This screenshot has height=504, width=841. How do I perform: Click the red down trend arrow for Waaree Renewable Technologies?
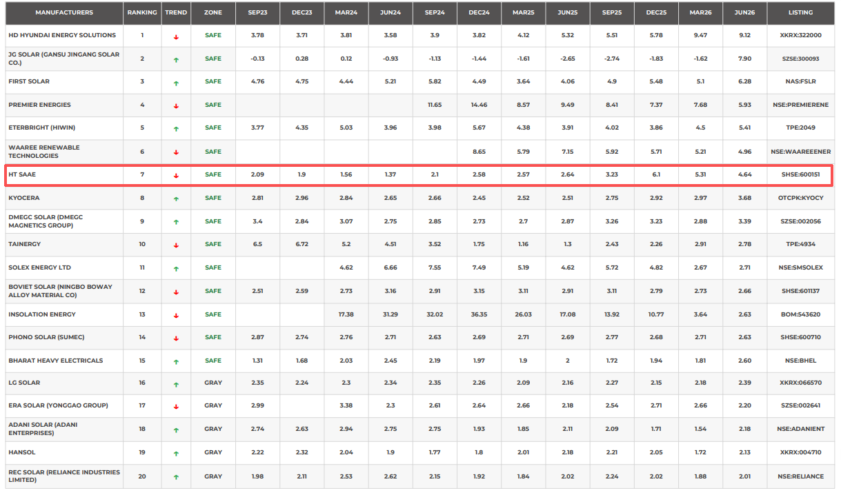pyautogui.click(x=176, y=152)
